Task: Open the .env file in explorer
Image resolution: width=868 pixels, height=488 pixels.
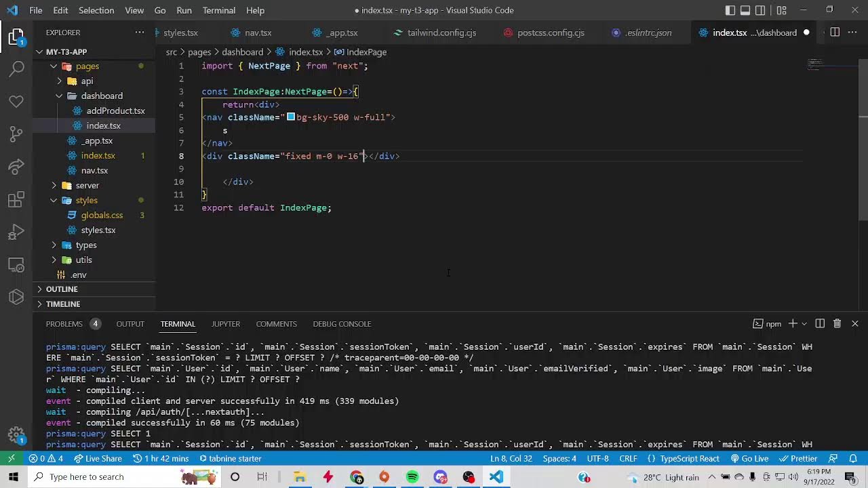Action: (79, 275)
